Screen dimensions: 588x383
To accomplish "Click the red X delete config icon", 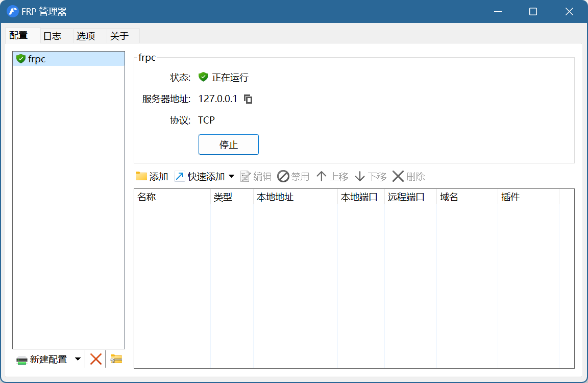I will [x=96, y=359].
